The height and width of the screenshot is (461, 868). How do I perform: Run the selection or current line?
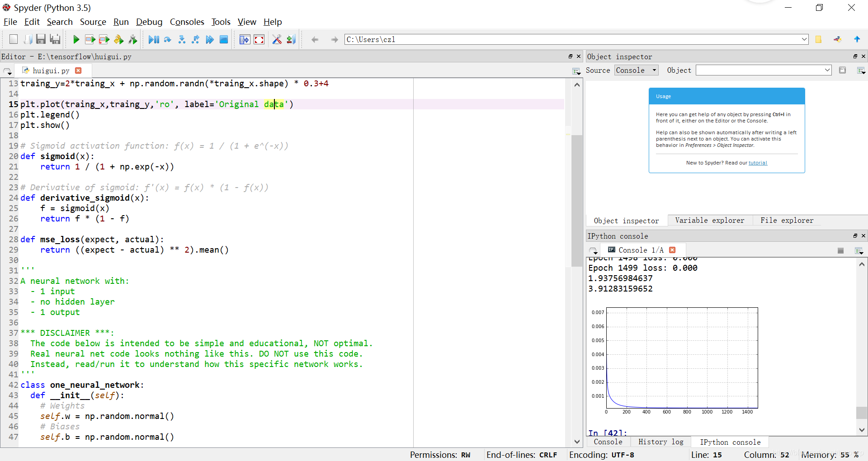coord(118,40)
